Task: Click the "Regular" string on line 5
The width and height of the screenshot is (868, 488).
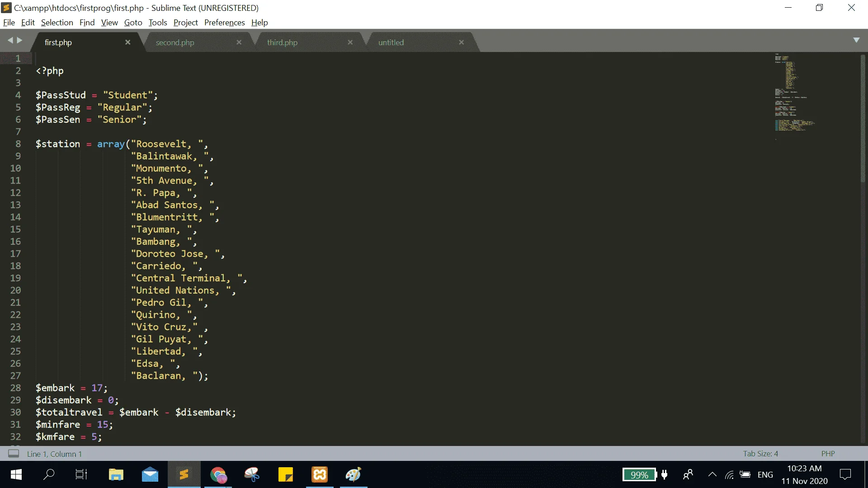Action: [x=122, y=107]
